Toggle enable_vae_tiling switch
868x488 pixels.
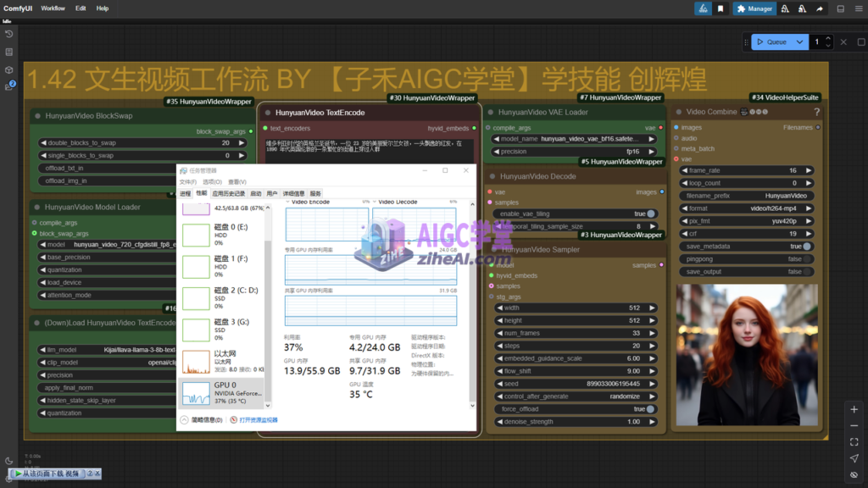tap(651, 213)
